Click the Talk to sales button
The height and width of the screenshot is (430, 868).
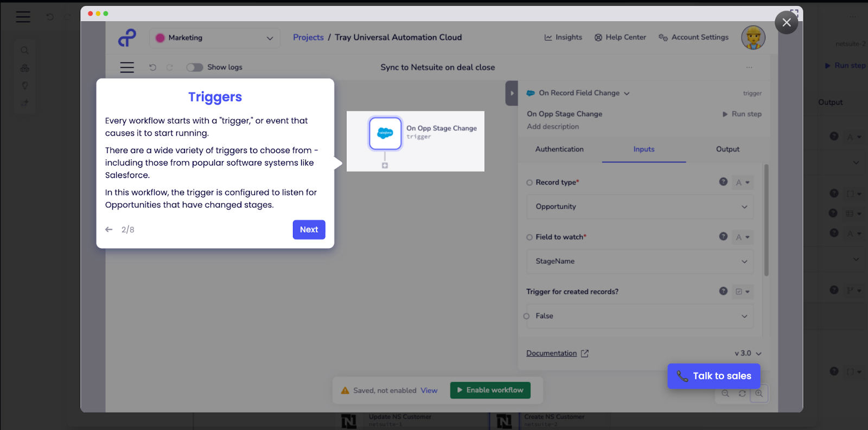714,376
